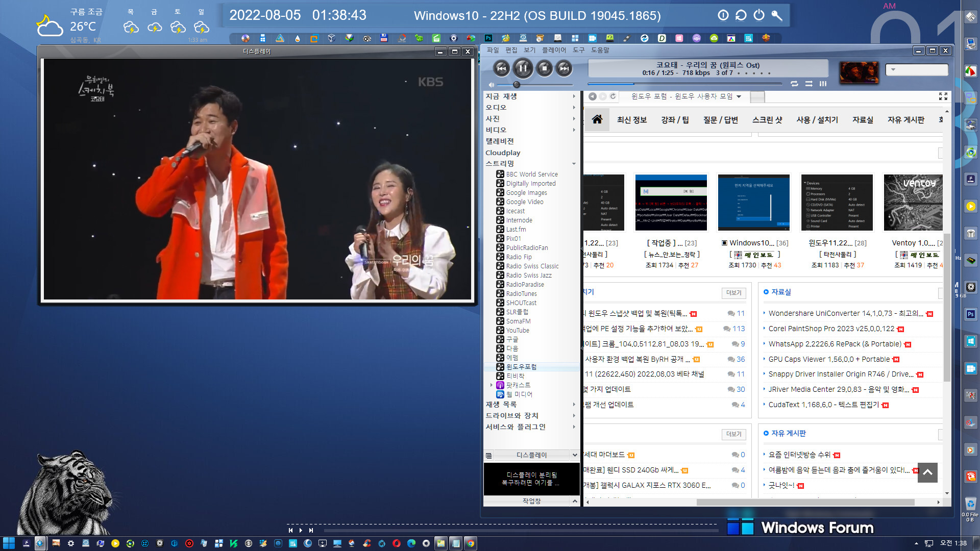Screen dimensions: 980x551
Task: Toggle shuffle mode in the player
Action: coord(809,84)
